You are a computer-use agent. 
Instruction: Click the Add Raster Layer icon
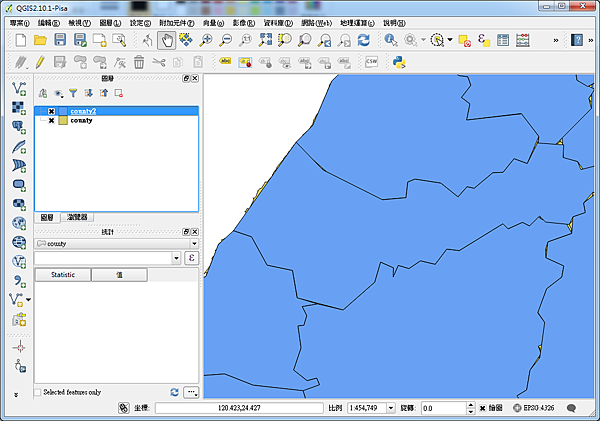18,108
